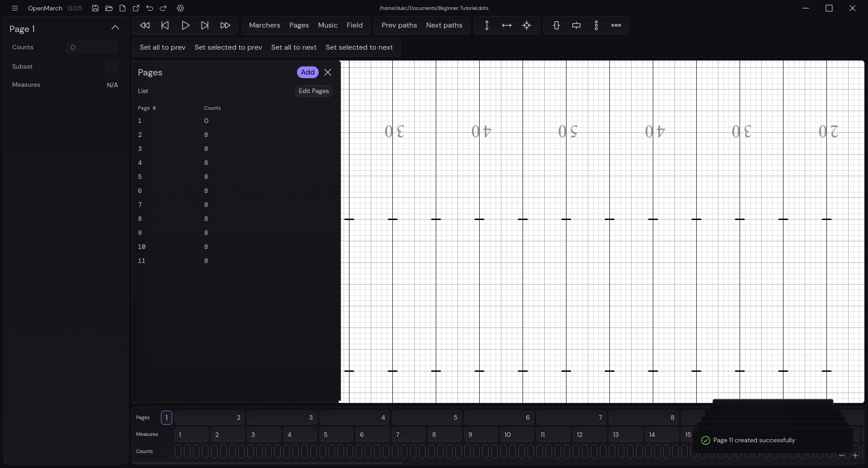Viewport: 868px width, 468px height.
Task: Open the vertical three-dot options menu
Action: (596, 25)
